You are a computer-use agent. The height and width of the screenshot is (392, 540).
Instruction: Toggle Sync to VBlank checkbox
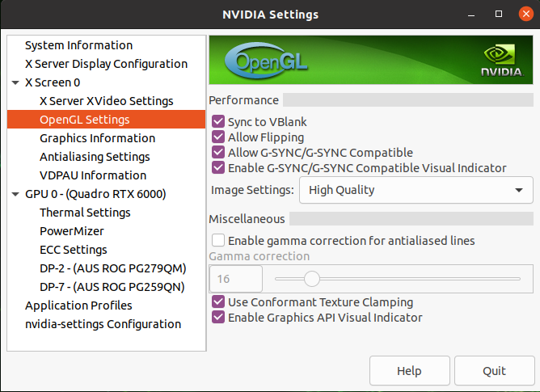(217, 122)
